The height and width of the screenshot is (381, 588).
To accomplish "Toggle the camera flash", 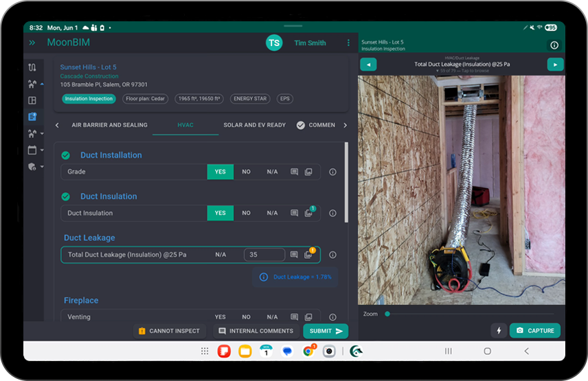I will 499,330.
